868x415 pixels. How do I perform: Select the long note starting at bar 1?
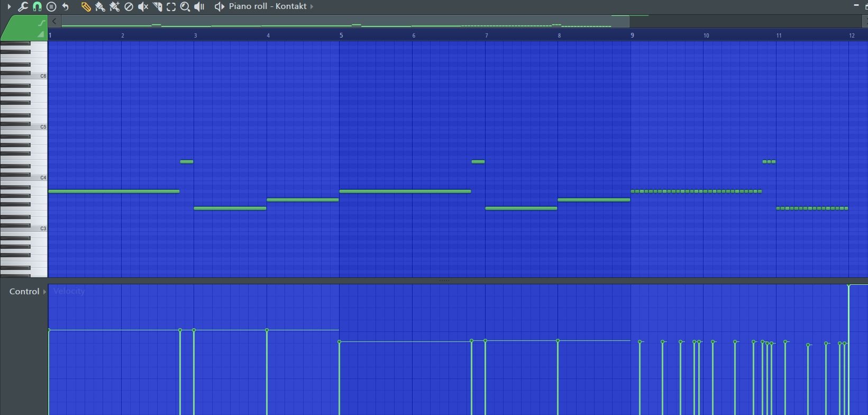(114, 192)
